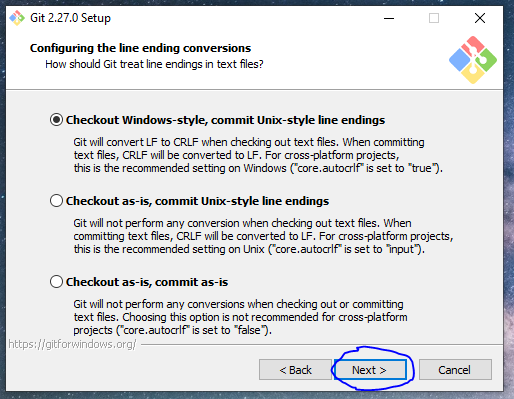Viewport: 514px width, 399px height.
Task: Select the Checkout as-is, commit as-is radio button
Action: point(56,282)
